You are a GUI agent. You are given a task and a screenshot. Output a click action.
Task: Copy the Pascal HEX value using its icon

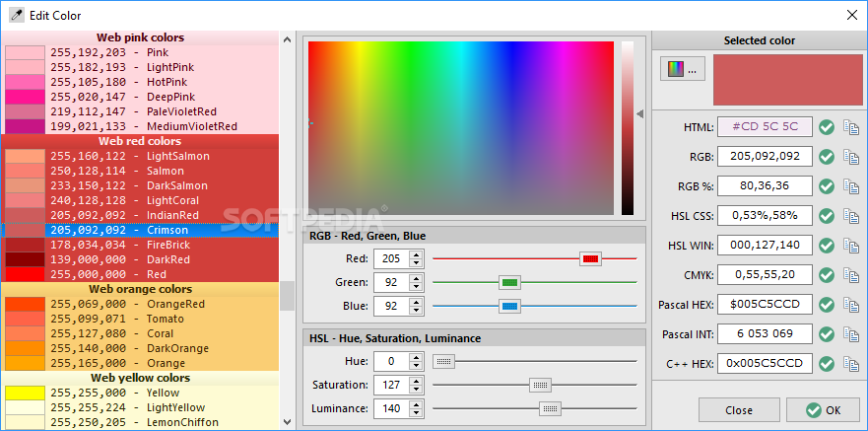point(850,305)
